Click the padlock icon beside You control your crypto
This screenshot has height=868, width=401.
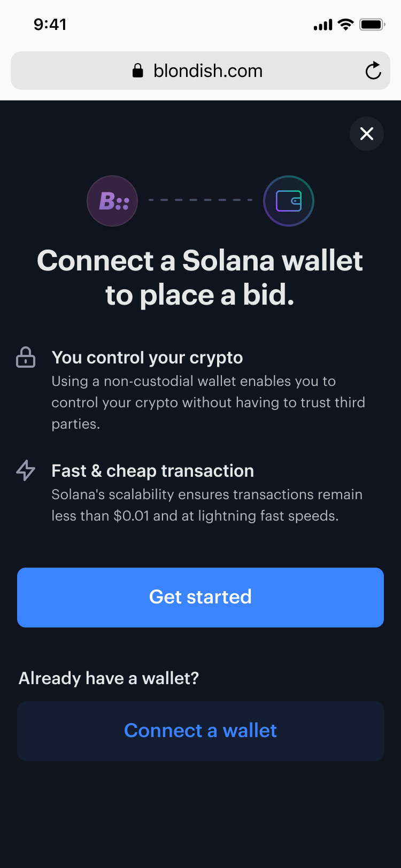[26, 358]
